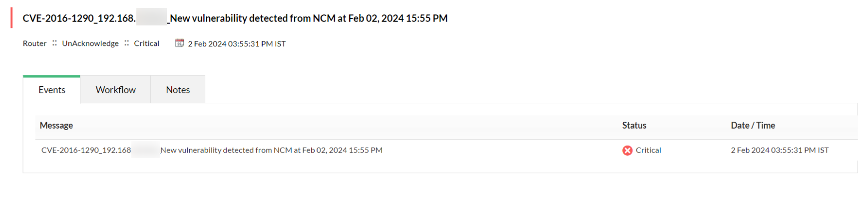
Task: Click the UnAcknowledge status label
Action: click(x=90, y=43)
